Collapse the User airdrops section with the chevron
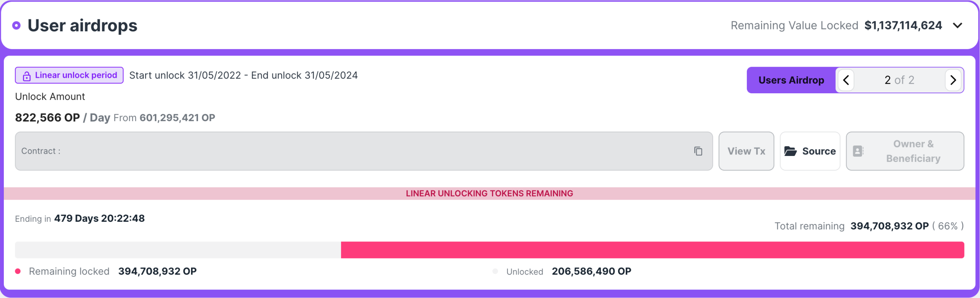Viewport: 980px width, 298px height. (957, 26)
